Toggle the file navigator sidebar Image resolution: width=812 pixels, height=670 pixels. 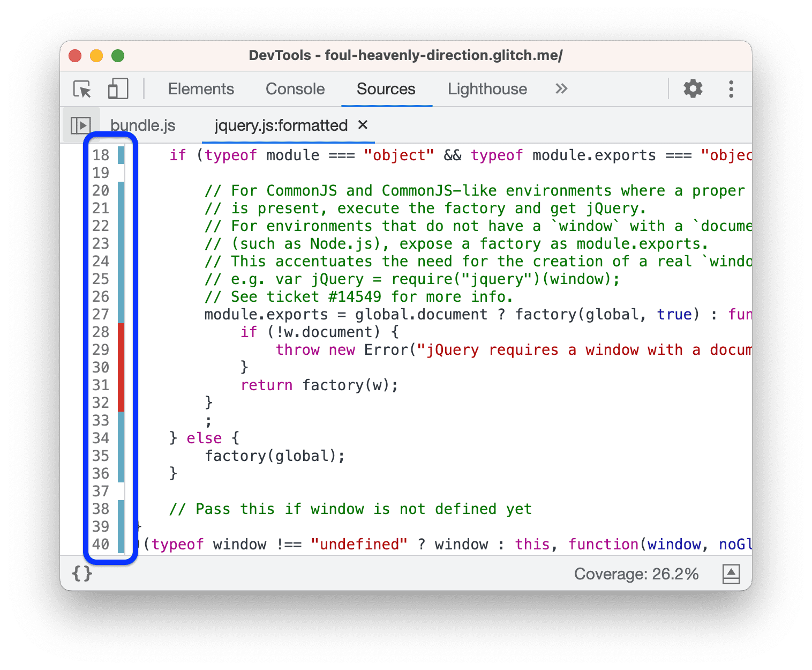click(x=81, y=125)
